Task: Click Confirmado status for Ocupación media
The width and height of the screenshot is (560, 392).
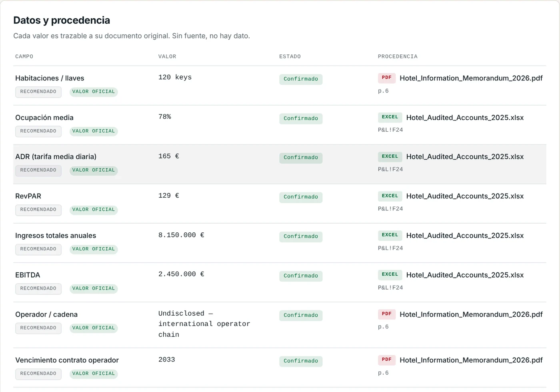Action: click(301, 118)
